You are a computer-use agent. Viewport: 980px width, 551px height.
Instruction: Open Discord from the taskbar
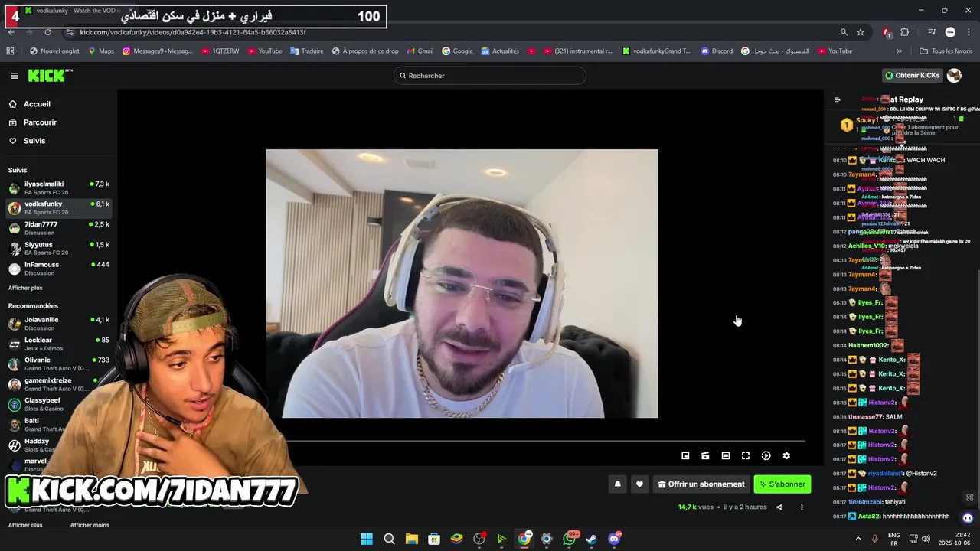[614, 539]
